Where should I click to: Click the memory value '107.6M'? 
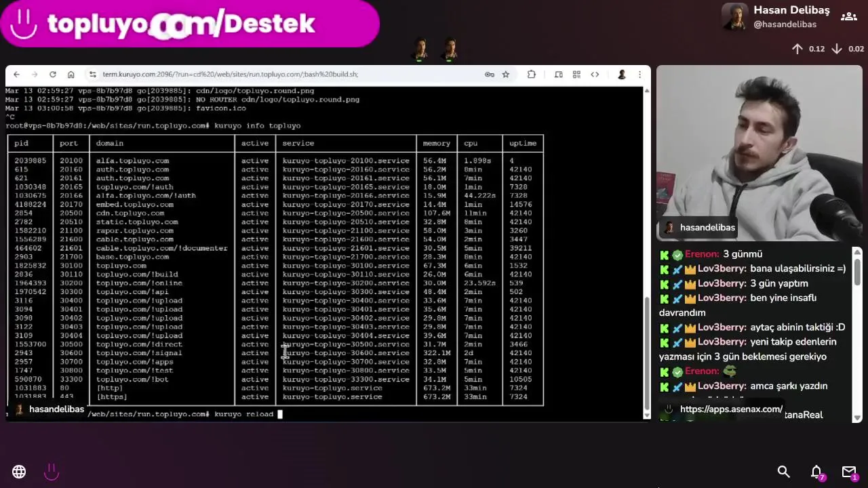point(437,213)
